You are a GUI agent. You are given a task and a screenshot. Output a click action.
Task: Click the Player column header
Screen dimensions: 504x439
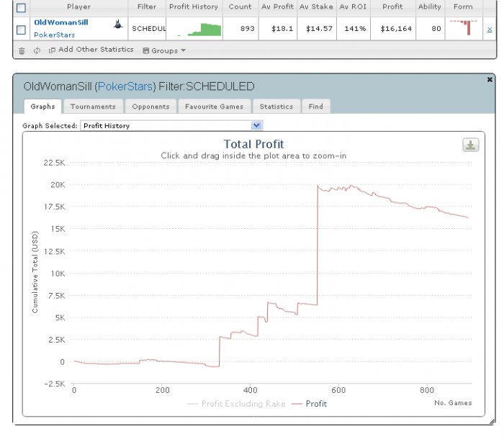pos(78,6)
